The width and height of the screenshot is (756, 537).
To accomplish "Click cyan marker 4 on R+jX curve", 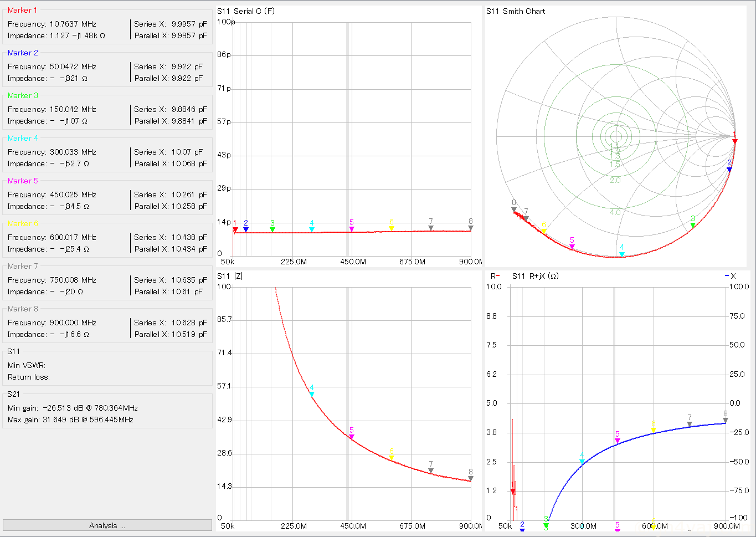I will (x=582, y=461).
